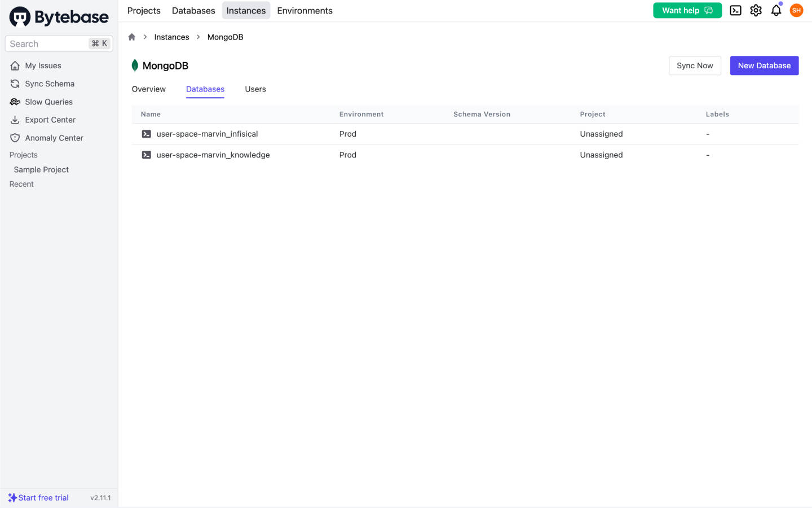Open settings gear icon in header
Screen dimensions: 812x508
[756, 11]
